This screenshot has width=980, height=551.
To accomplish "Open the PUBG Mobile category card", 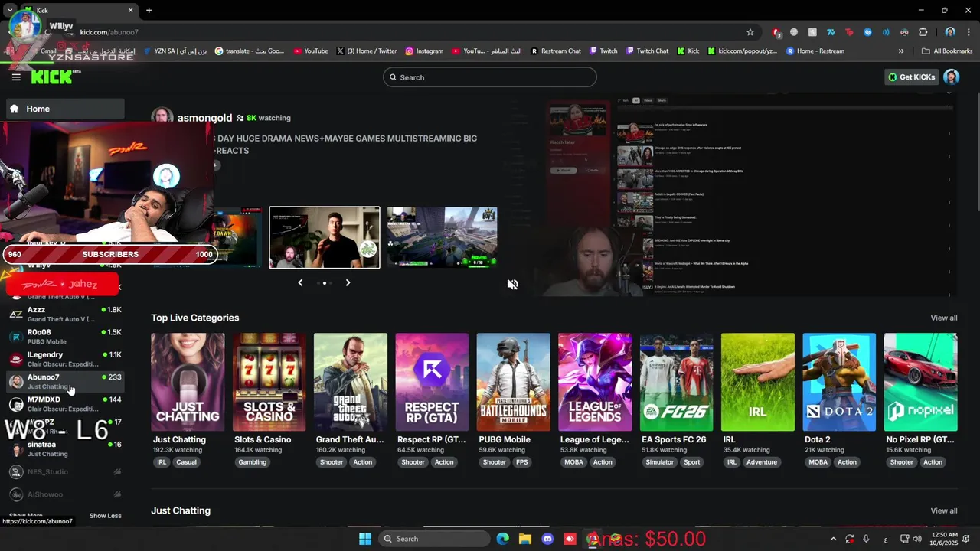I will point(513,382).
